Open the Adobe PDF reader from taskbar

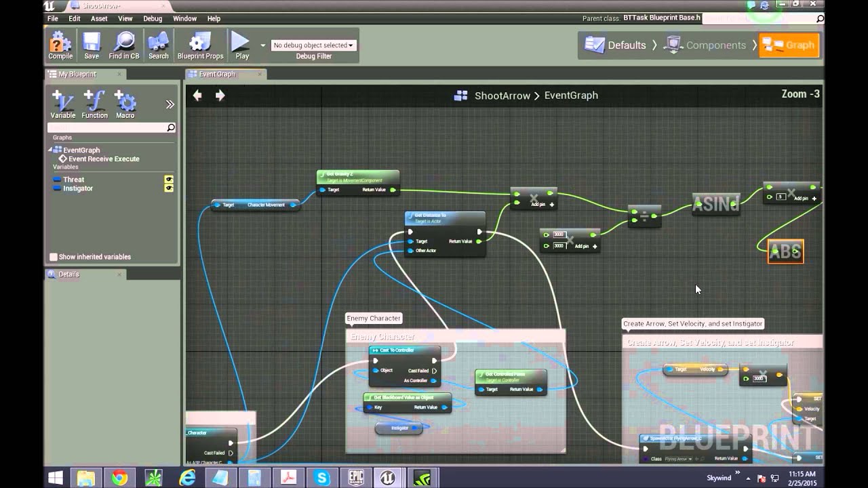tap(288, 478)
